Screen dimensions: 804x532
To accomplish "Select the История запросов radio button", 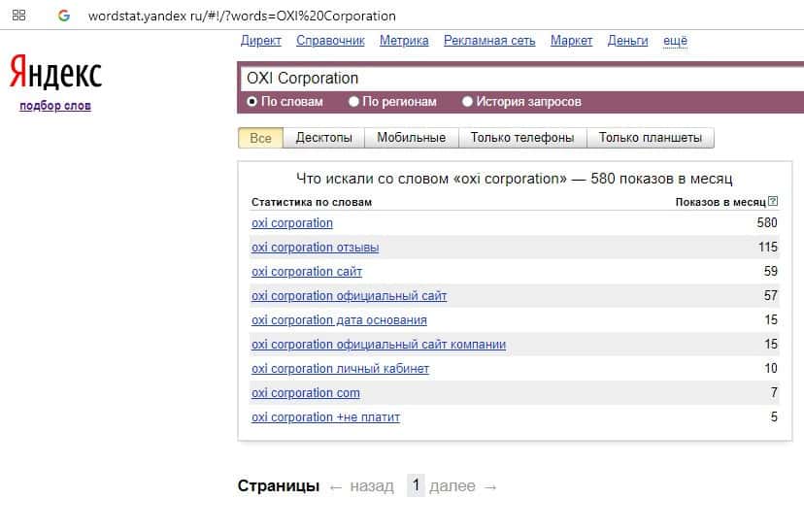I will tap(467, 102).
